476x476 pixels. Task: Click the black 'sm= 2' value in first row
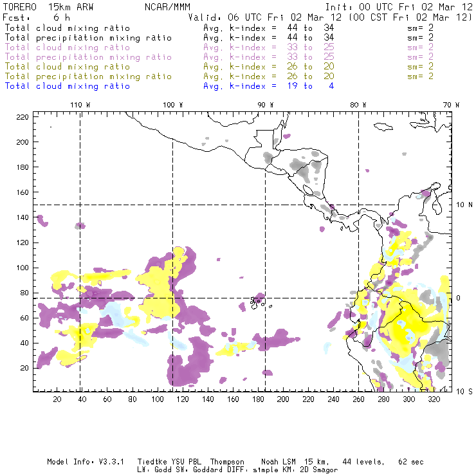click(420, 28)
